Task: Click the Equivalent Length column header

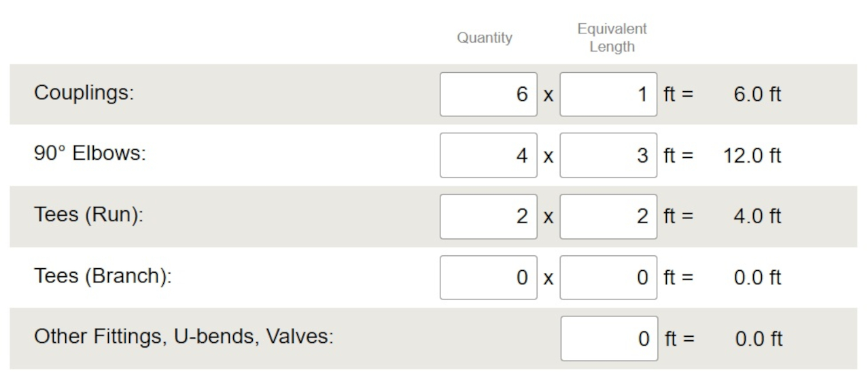Action: 612,38
